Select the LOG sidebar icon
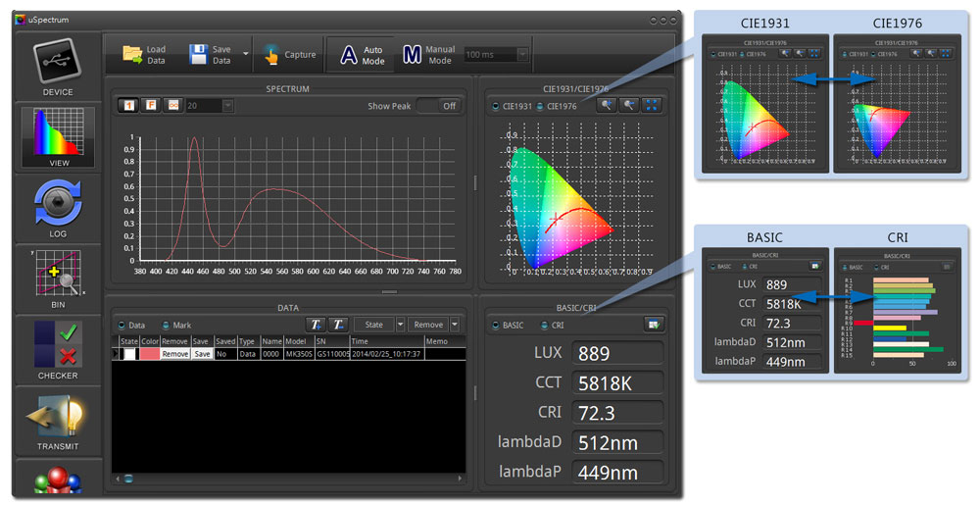 pyautogui.click(x=58, y=204)
